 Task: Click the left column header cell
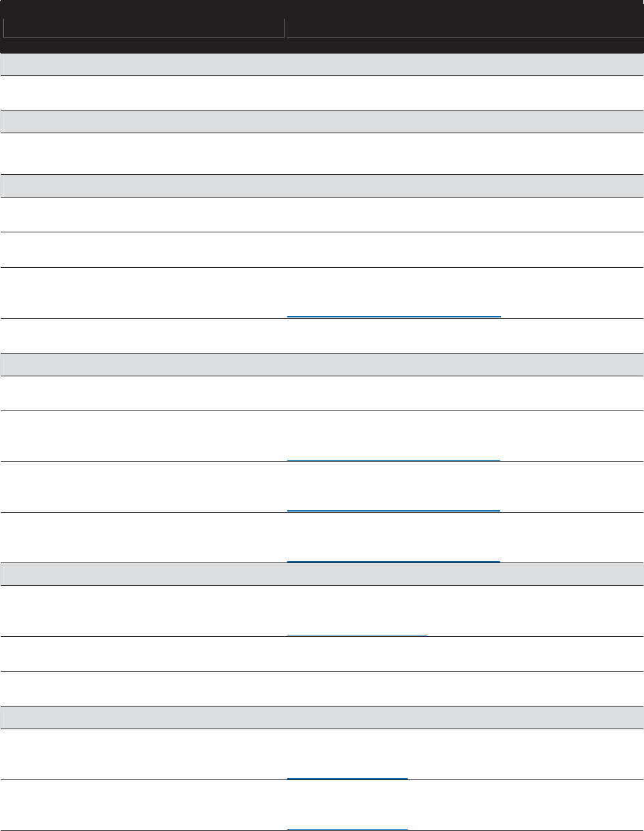point(143,28)
